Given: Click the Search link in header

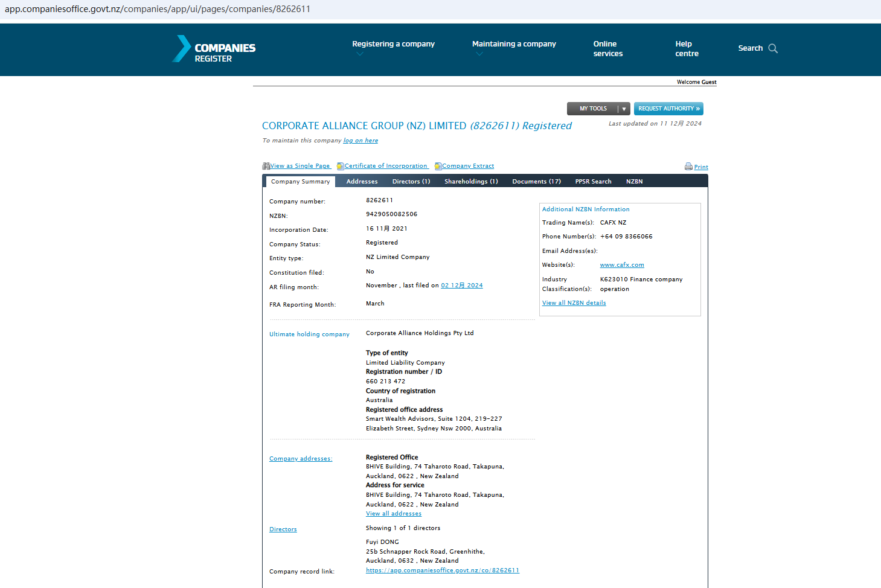Looking at the screenshot, I should click(x=750, y=48).
